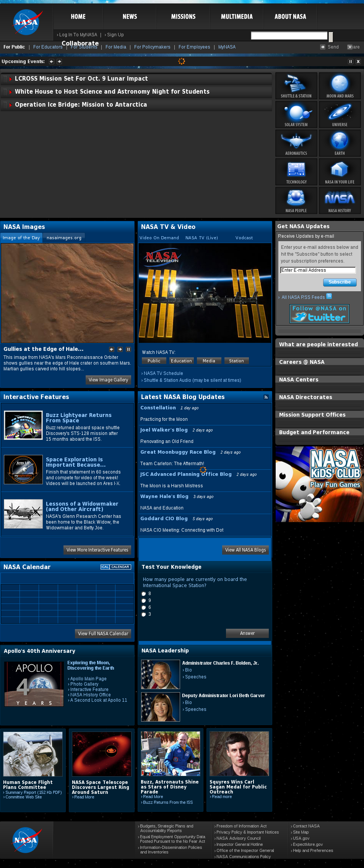The width and height of the screenshot is (364, 868).
Task: Open the Earth topic icon
Action: (x=340, y=143)
